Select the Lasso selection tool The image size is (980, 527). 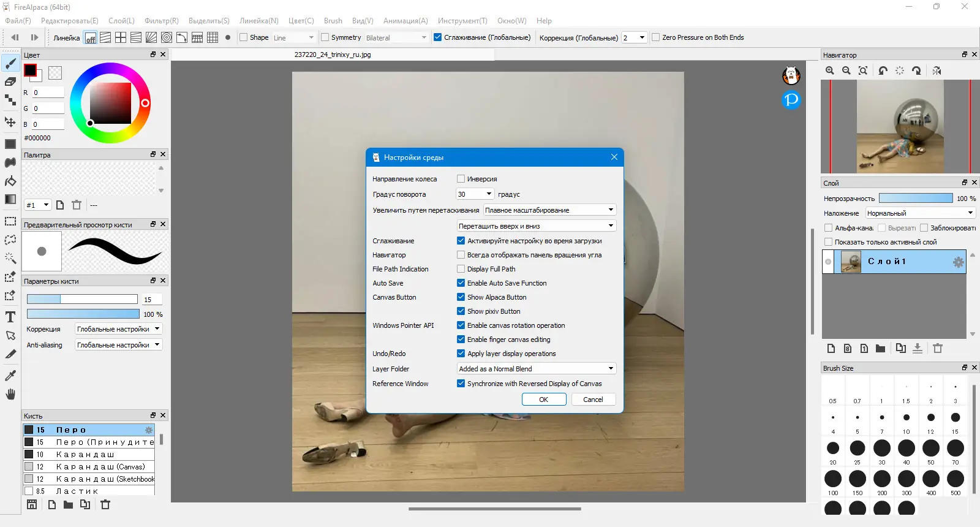tap(10, 240)
